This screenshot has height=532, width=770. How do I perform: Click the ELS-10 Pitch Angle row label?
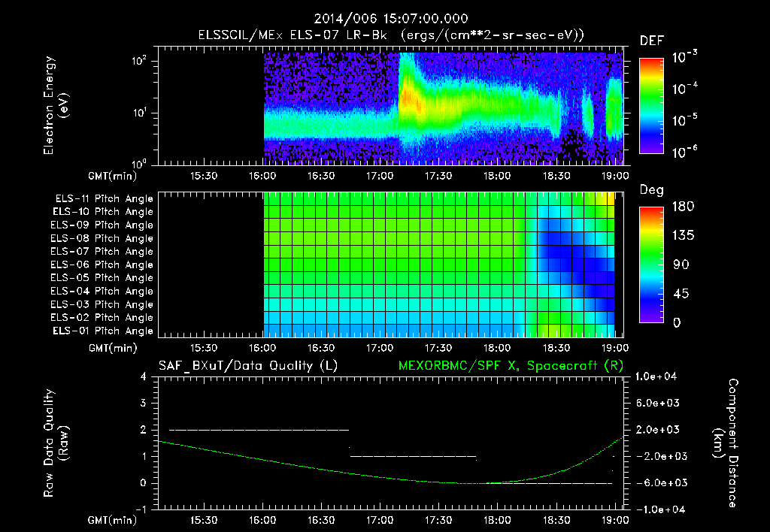103,212
